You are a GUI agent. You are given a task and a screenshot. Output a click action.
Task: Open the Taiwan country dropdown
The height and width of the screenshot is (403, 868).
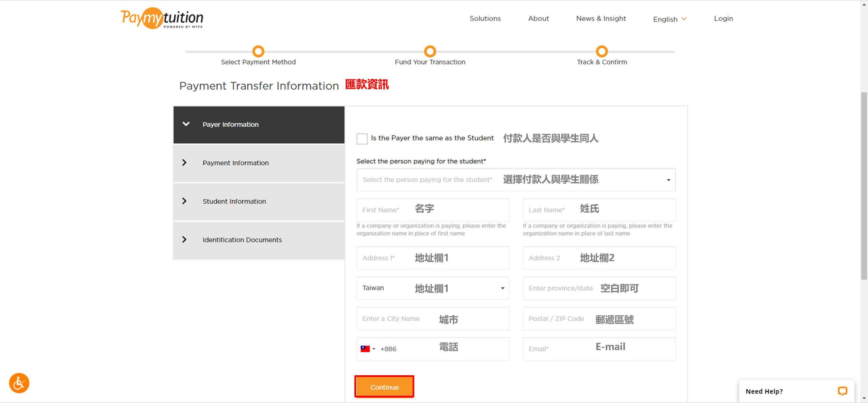point(432,288)
